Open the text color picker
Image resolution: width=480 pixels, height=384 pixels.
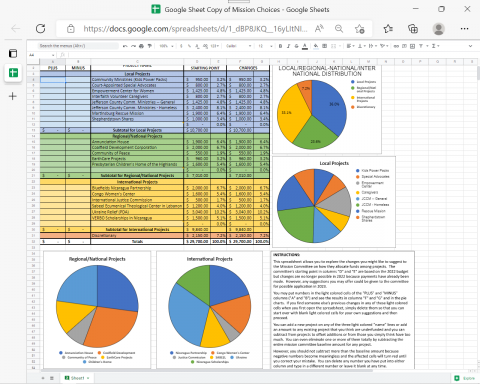point(305,46)
